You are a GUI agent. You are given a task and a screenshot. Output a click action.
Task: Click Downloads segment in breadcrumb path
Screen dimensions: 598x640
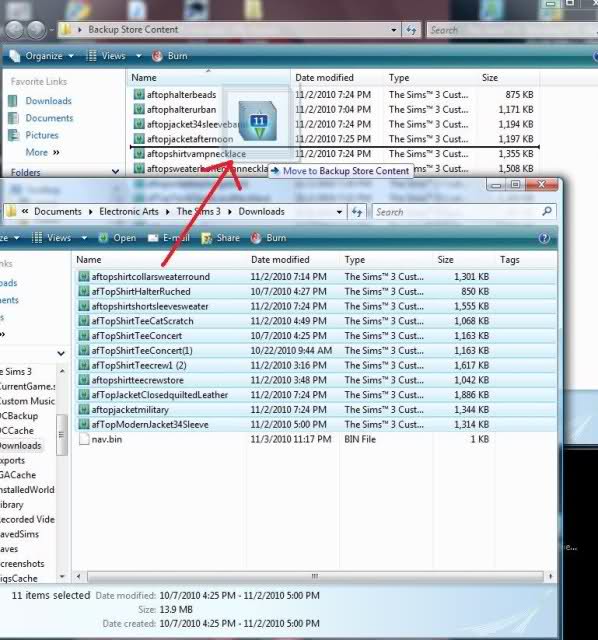point(261,211)
